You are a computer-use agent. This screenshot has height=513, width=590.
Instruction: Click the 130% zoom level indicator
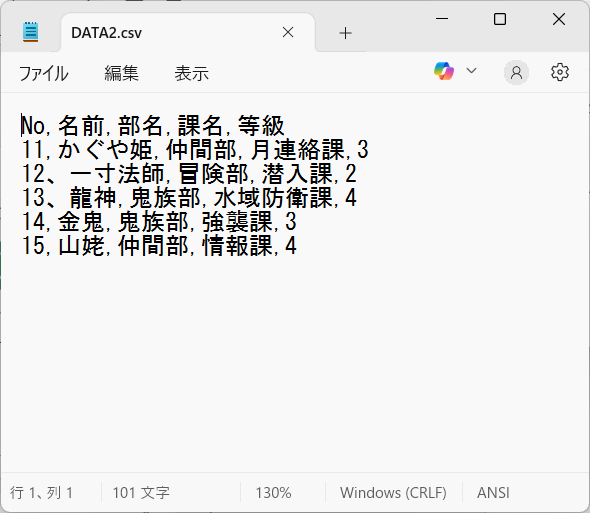(x=273, y=493)
